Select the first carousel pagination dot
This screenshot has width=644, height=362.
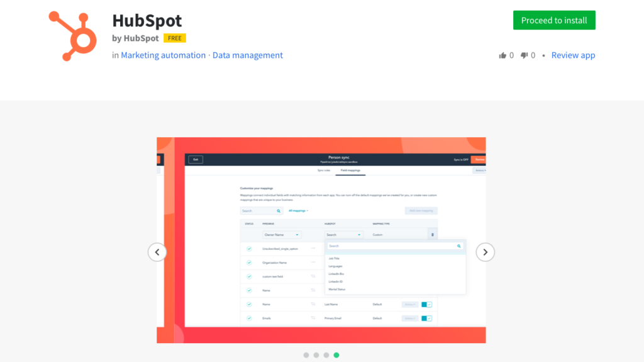point(306,355)
